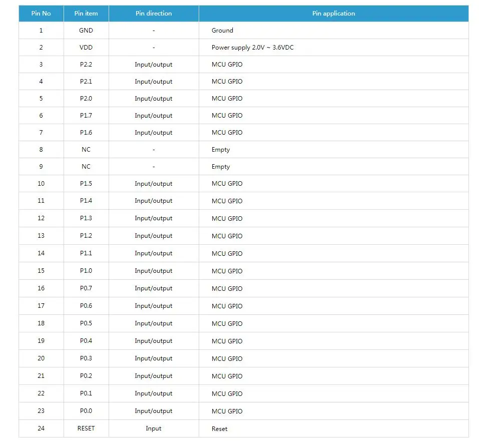Select the P0.7 pin item cell
This screenshot has height=448, width=479.
click(x=86, y=288)
